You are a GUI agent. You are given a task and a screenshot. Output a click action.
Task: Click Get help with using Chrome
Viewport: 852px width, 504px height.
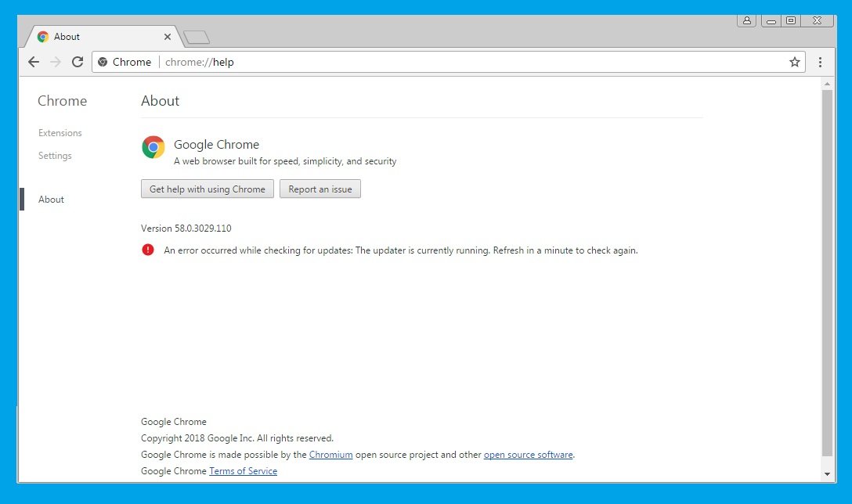(x=207, y=189)
